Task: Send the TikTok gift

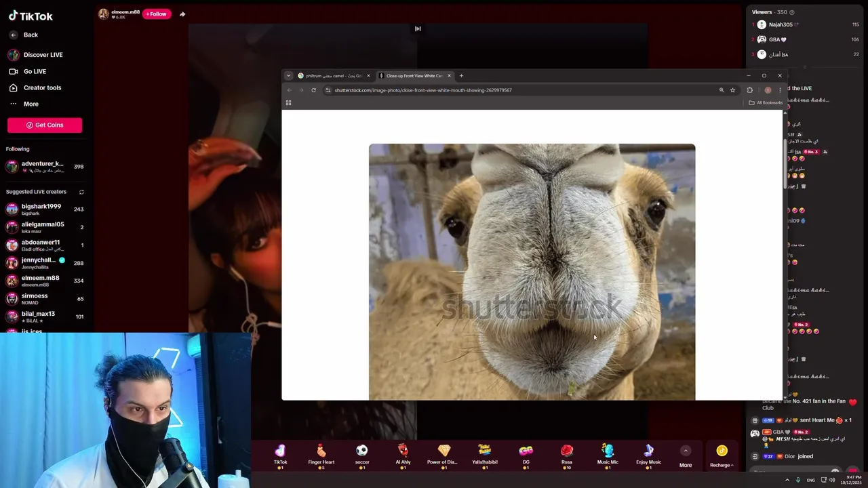Action: (x=280, y=455)
